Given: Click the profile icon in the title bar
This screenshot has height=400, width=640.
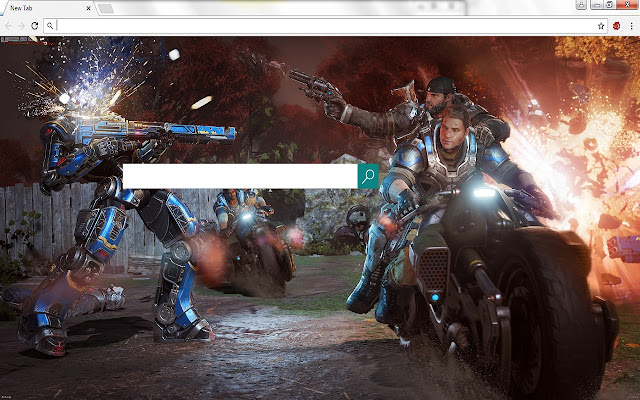Looking at the screenshot, I should pos(581,4).
